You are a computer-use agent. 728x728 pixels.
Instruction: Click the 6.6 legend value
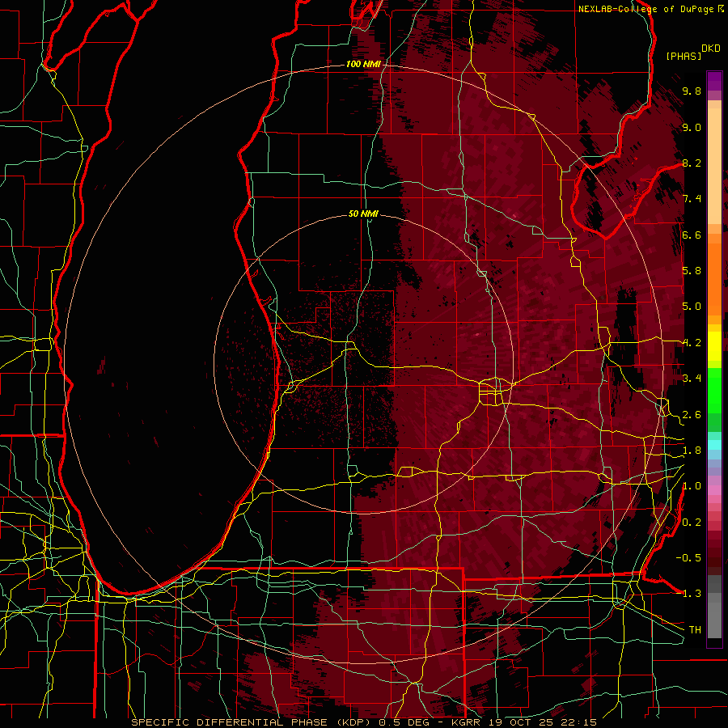[x=692, y=235]
